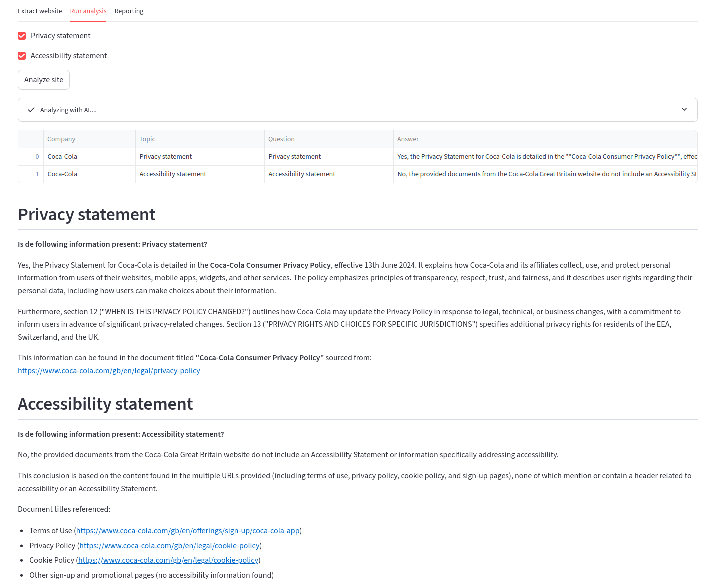Click bold 'Coca-Cola Consumer Privacy Policy' in first paragraph
This screenshot has height=583, width=728.
(x=270, y=265)
